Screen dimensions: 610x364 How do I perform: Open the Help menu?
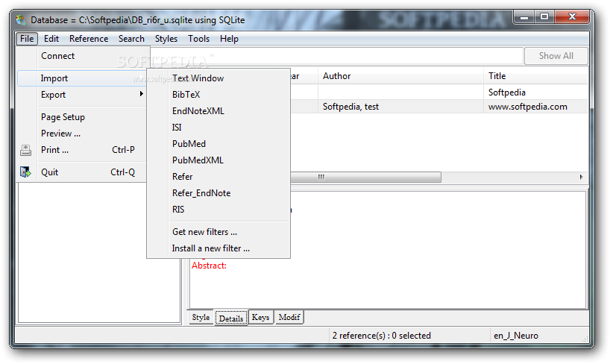pos(229,39)
